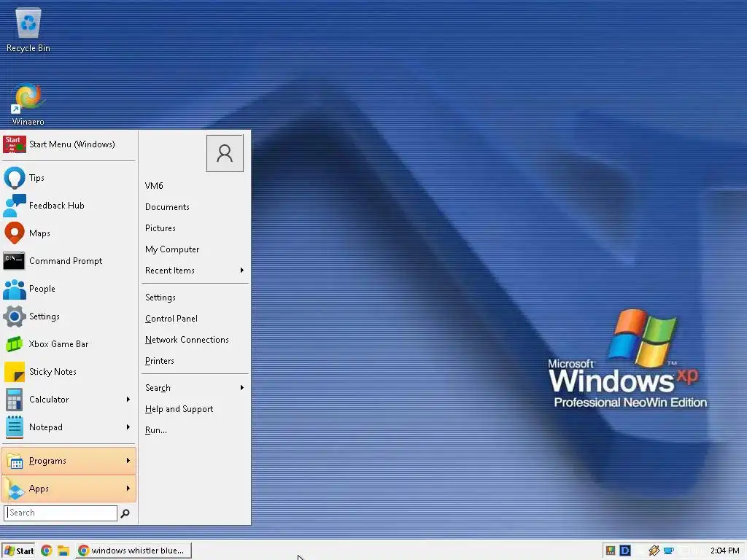The image size is (747, 560).
Task: Open My Computer
Action: (x=195, y=249)
